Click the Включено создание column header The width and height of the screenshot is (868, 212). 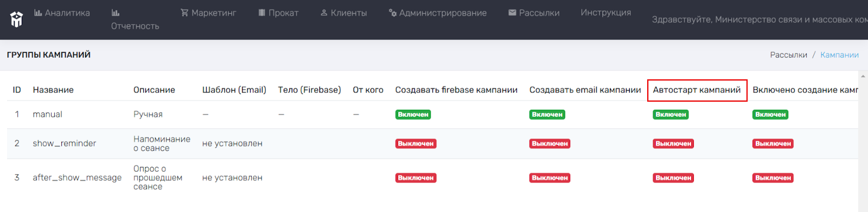pos(806,90)
